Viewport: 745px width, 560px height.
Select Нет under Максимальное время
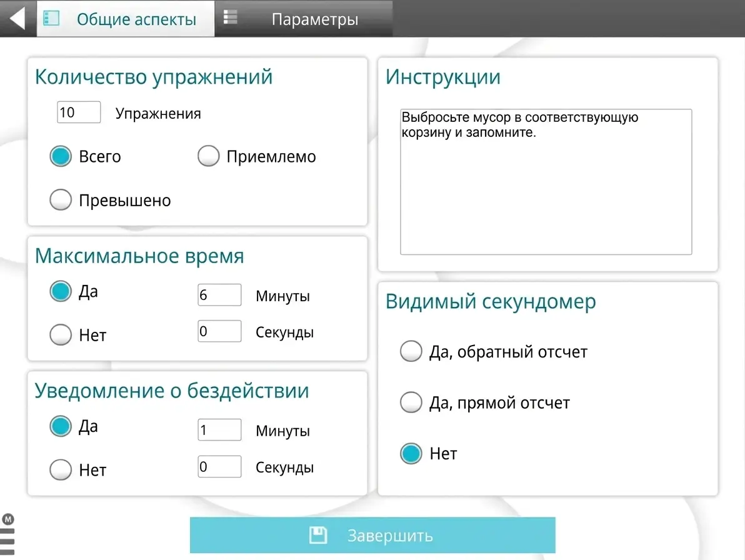(61, 335)
